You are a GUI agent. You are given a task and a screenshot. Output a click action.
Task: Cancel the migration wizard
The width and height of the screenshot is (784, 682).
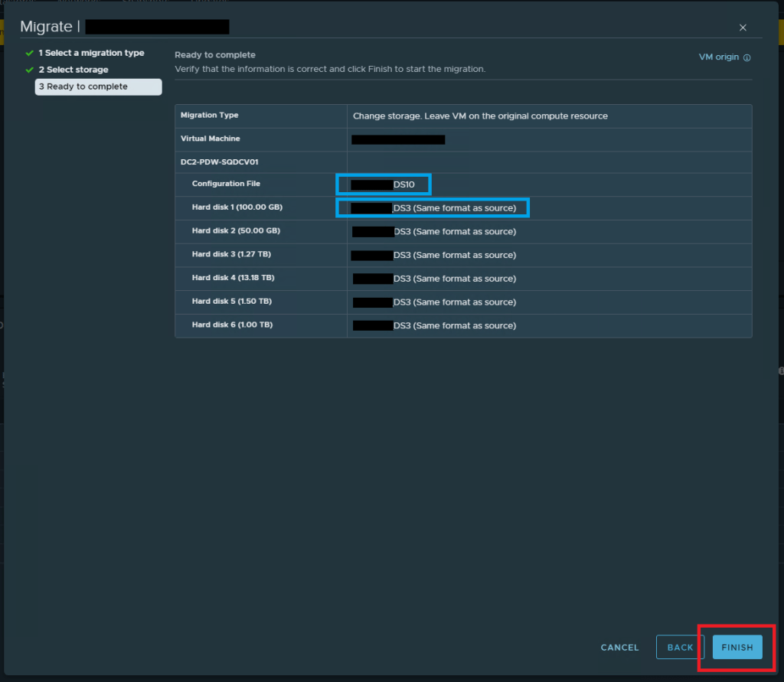[619, 648]
